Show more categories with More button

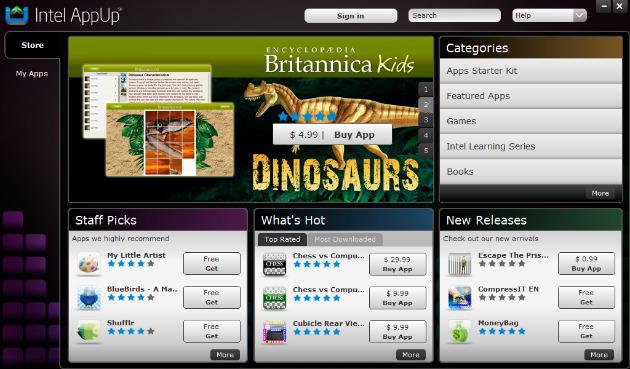600,193
